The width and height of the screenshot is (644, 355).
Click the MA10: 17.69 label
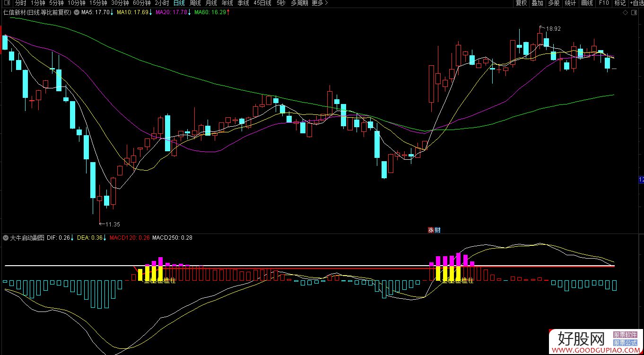[x=132, y=12]
